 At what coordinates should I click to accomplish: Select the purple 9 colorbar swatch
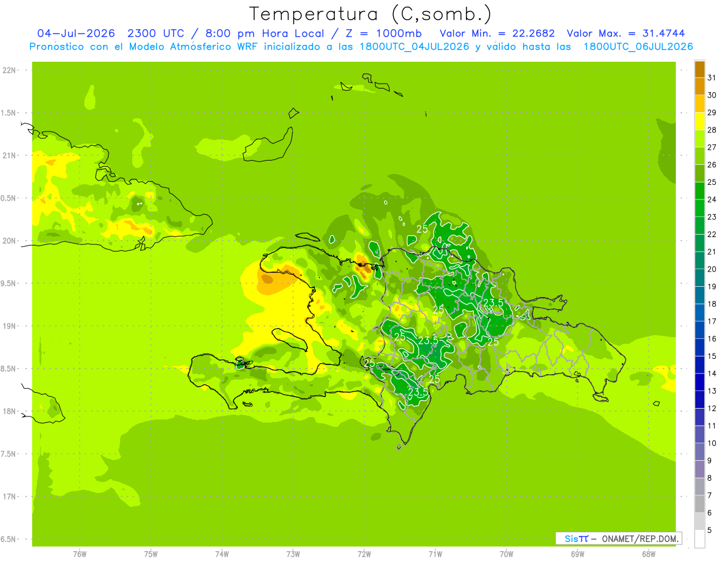click(x=699, y=452)
